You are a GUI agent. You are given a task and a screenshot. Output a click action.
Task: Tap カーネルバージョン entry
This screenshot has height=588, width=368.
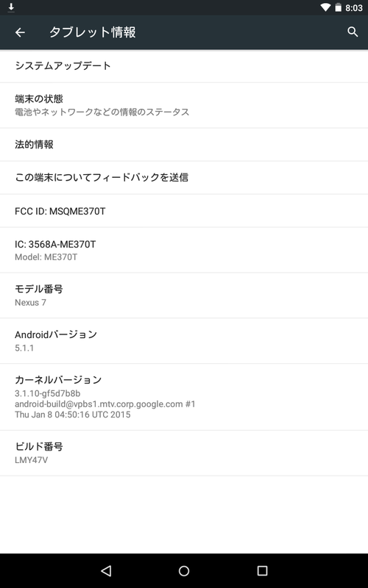point(184,397)
